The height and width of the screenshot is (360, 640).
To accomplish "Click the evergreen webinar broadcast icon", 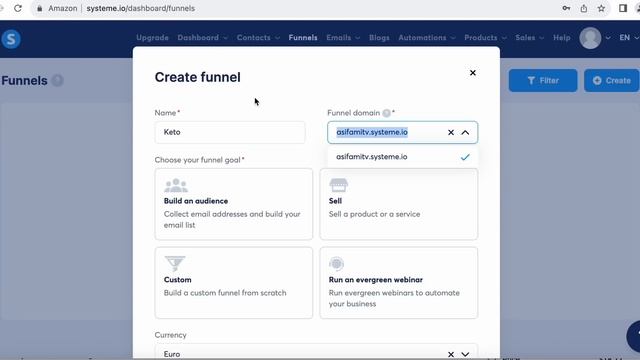I will click(x=336, y=264).
